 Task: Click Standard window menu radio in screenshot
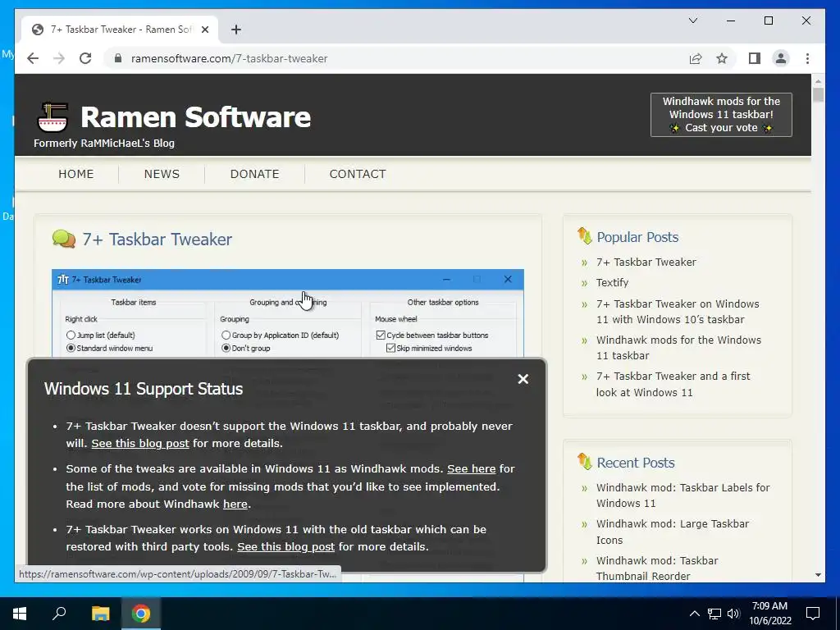[x=71, y=348]
